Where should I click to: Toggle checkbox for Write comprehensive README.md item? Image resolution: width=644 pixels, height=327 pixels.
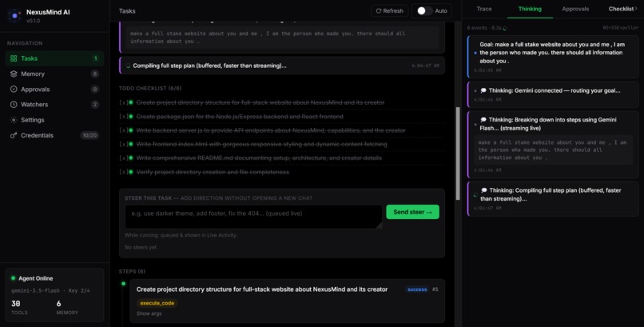click(124, 158)
